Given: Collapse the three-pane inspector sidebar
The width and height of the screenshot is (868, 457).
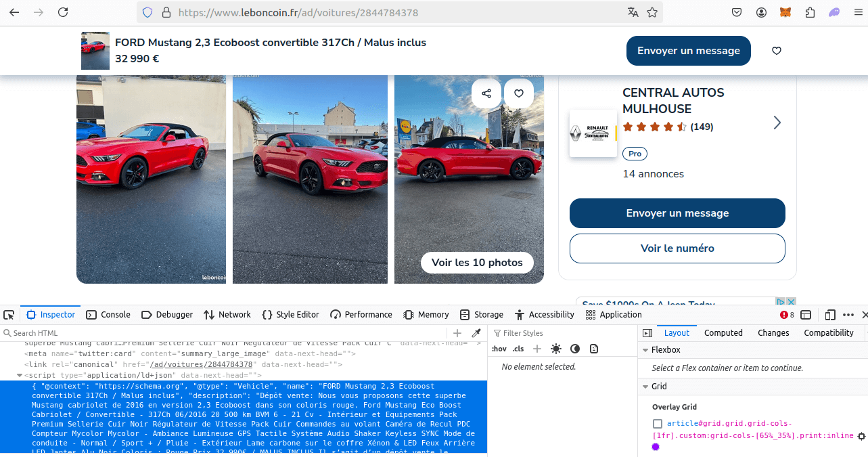Looking at the screenshot, I should pyautogui.click(x=647, y=333).
